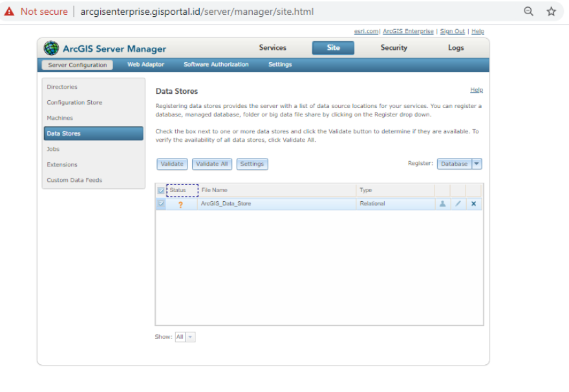Click the Sign Out link
This screenshot has width=569, height=392.
[x=452, y=31]
